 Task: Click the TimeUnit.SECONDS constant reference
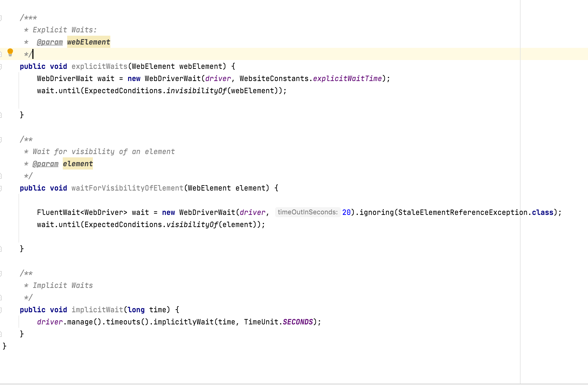pyautogui.click(x=298, y=322)
